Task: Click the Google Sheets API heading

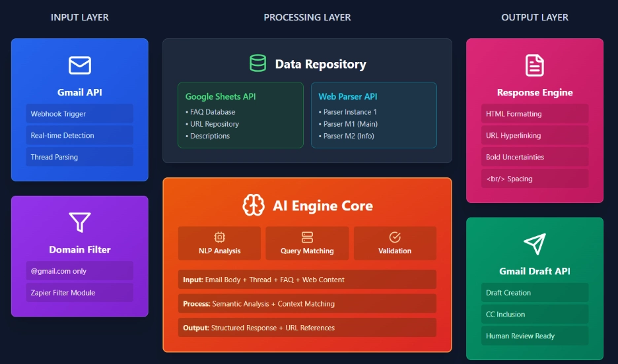Action: click(x=221, y=96)
